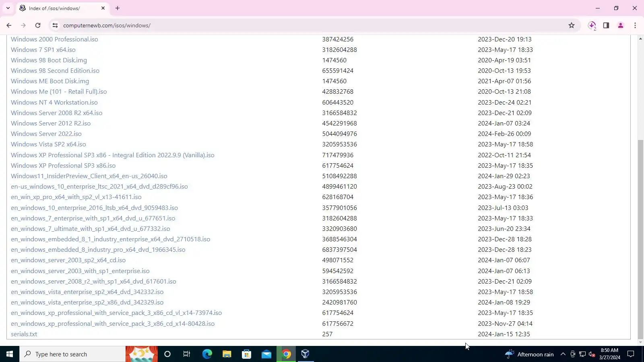Click the muted volume tray icon
The width and height of the screenshot is (644, 362).
click(x=592, y=354)
